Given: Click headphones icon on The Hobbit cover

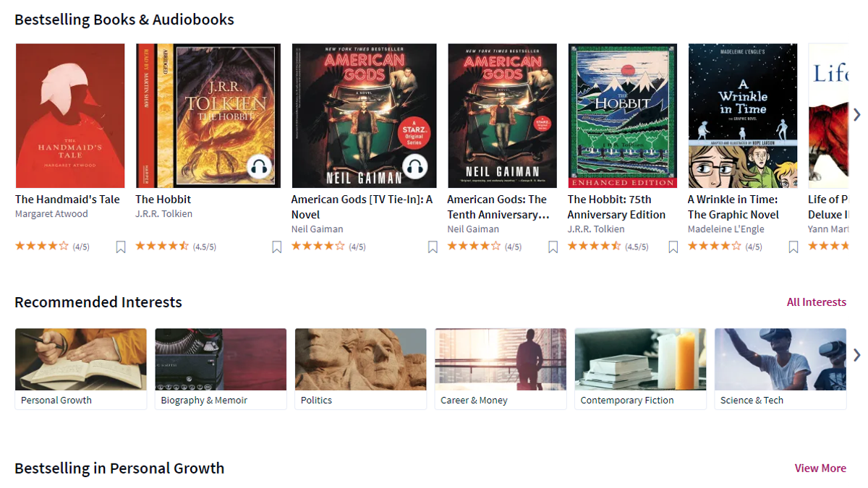Looking at the screenshot, I should click(259, 168).
